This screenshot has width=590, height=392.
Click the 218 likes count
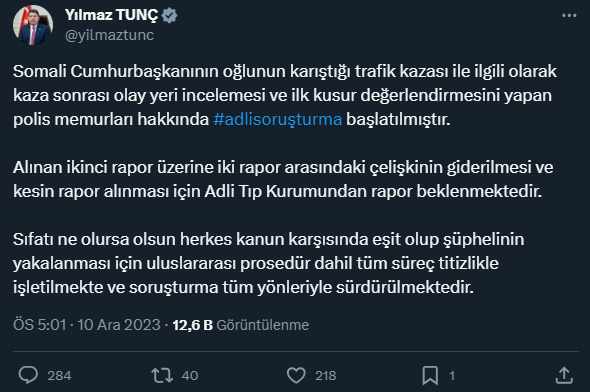(x=325, y=375)
